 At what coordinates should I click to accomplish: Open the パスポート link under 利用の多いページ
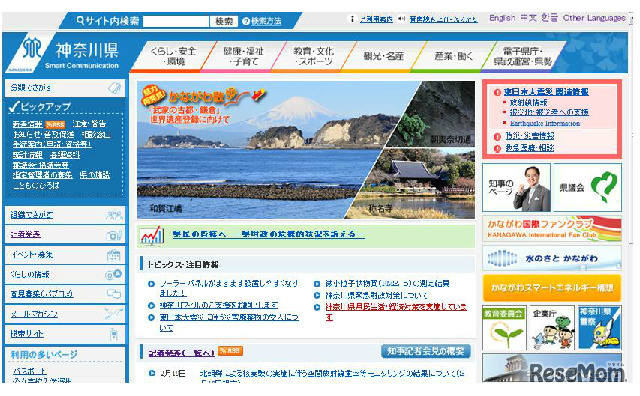pos(29,371)
